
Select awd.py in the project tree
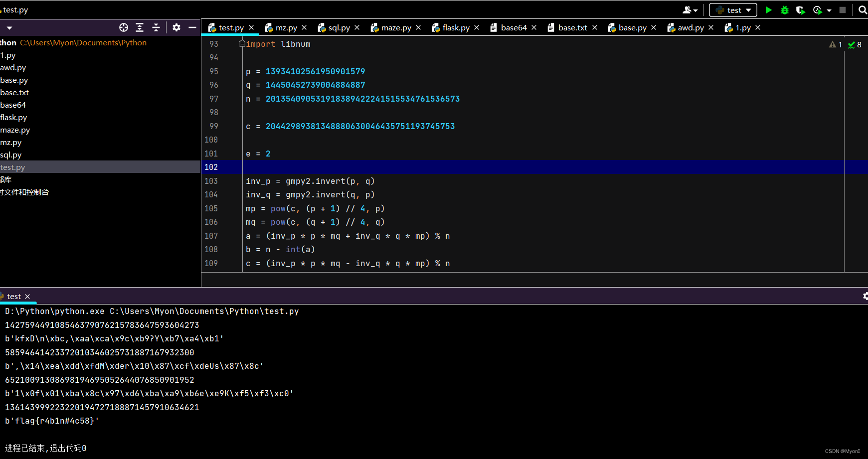click(x=13, y=67)
